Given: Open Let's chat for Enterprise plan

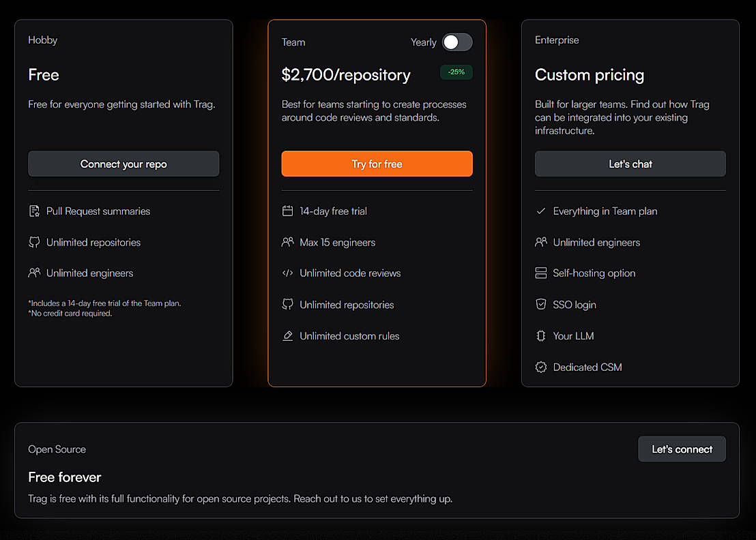Looking at the screenshot, I should (x=630, y=164).
